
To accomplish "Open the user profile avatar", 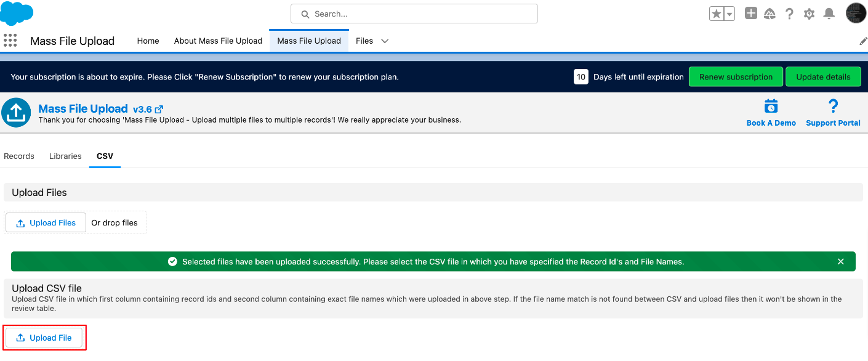I will 856,14.
